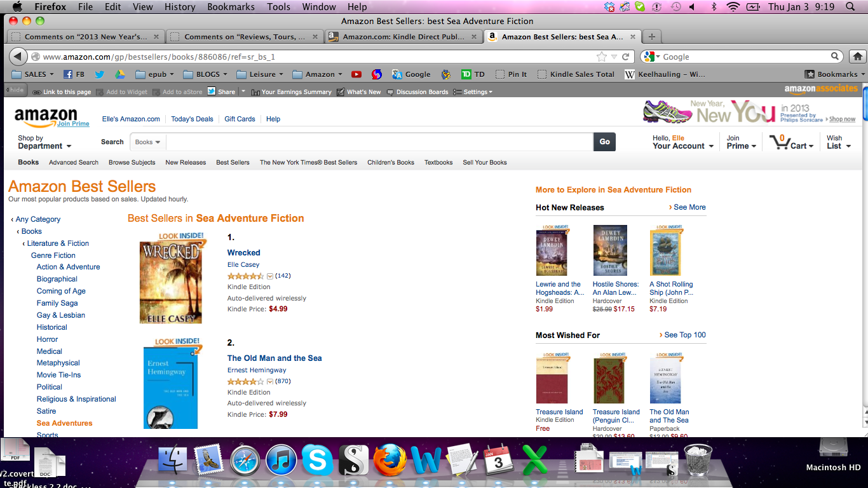Click the Go search button

[x=604, y=142]
